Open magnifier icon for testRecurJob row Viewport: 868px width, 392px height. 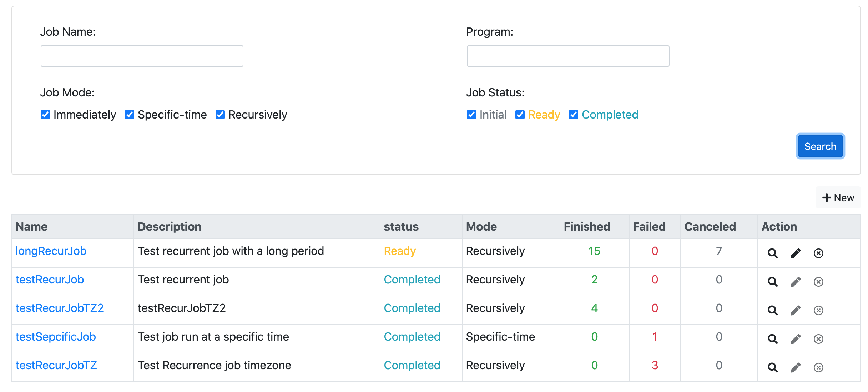click(772, 282)
